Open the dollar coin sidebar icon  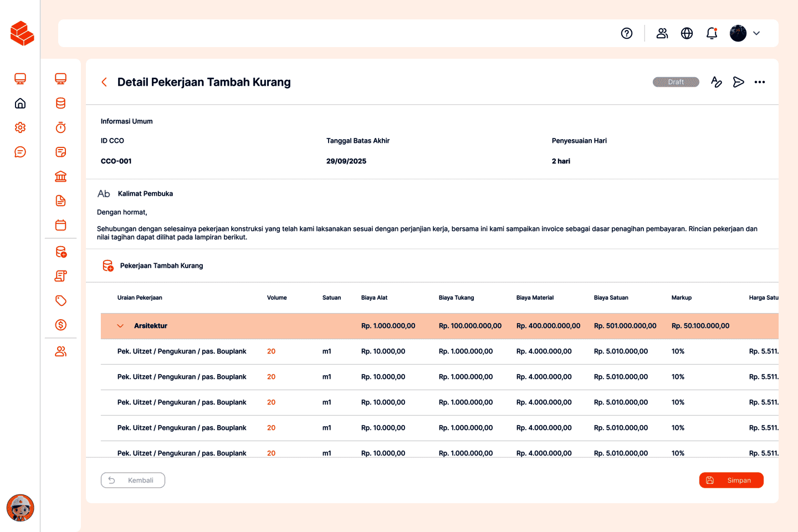click(x=61, y=325)
